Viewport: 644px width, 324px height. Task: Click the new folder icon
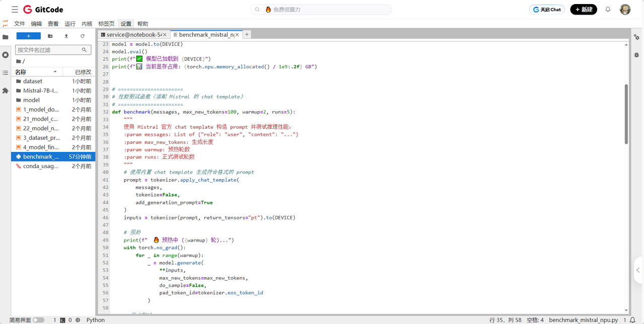tap(50, 36)
